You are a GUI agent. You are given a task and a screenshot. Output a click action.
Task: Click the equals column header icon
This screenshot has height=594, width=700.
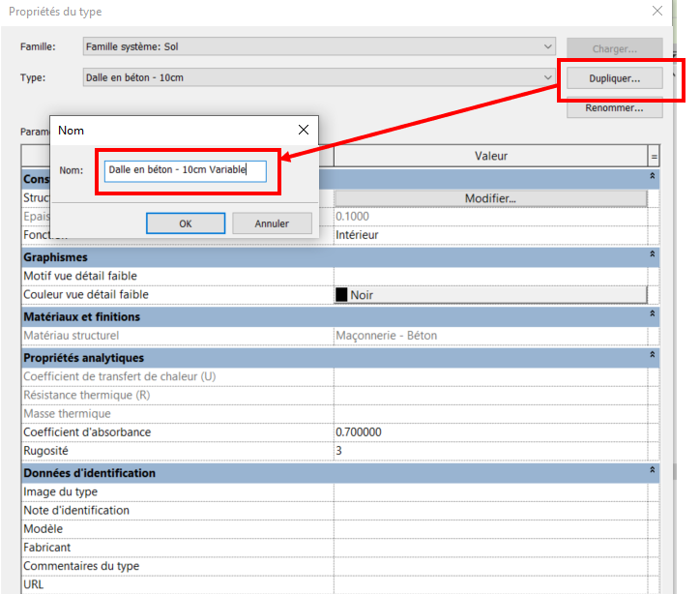(654, 156)
